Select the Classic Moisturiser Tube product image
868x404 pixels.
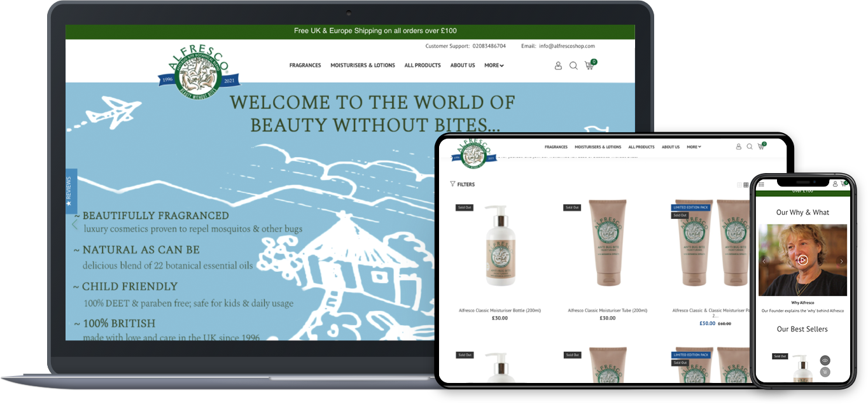(607, 243)
